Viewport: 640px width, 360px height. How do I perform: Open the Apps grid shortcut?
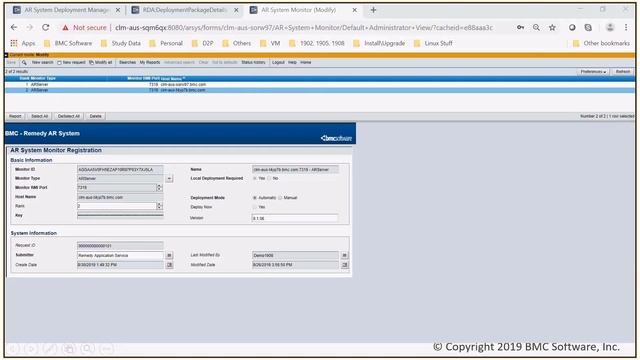(x=22, y=43)
